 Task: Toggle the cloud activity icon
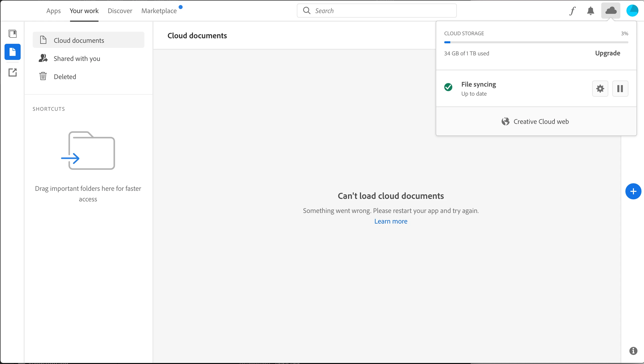click(611, 11)
